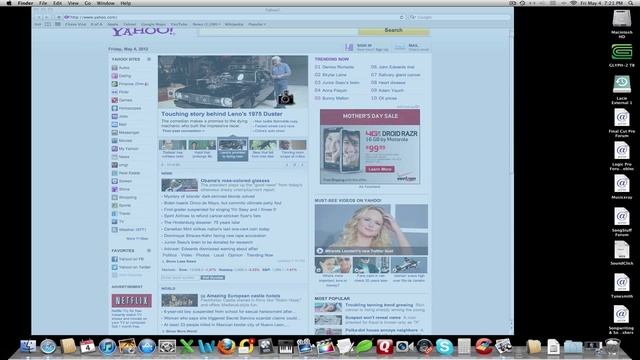This screenshot has height=360, width=640.
Task: Open the Window menu
Action: pyautogui.click(x=106, y=3)
